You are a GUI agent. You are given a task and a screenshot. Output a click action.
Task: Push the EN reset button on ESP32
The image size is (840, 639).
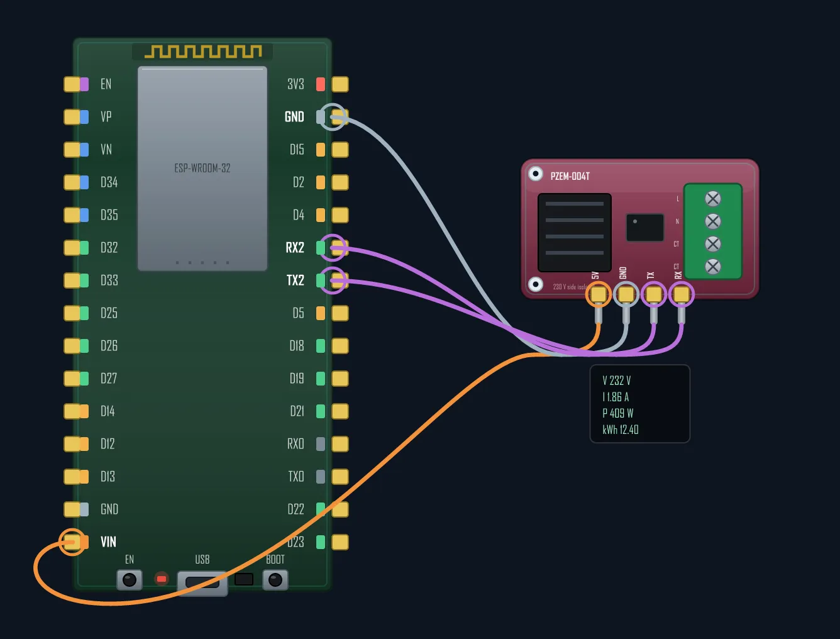(130, 580)
